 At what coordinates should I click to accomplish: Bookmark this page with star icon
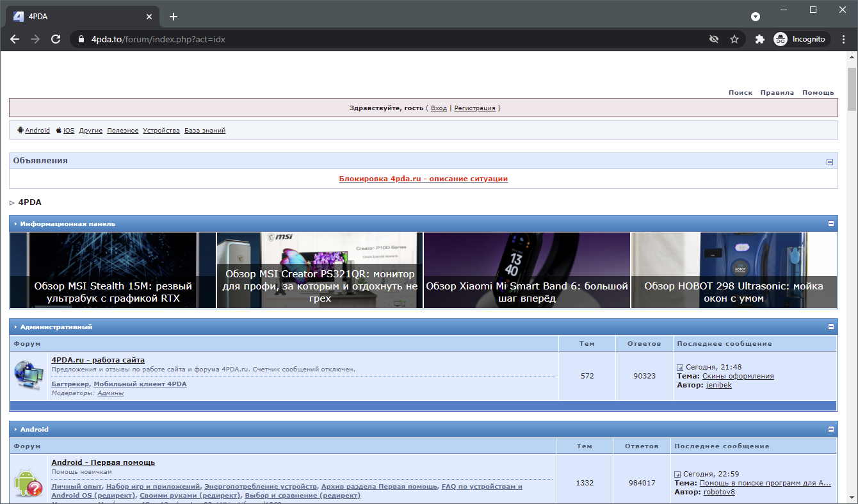point(734,39)
